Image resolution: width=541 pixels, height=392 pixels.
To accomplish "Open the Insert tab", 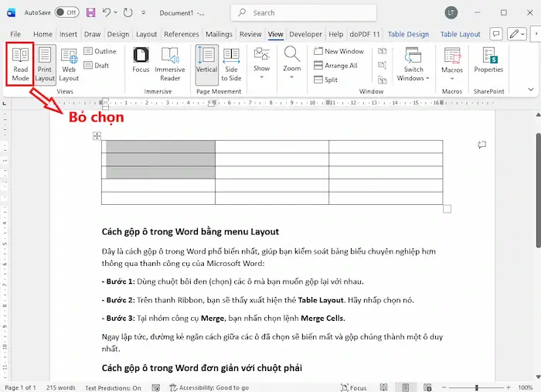I will 68,34.
